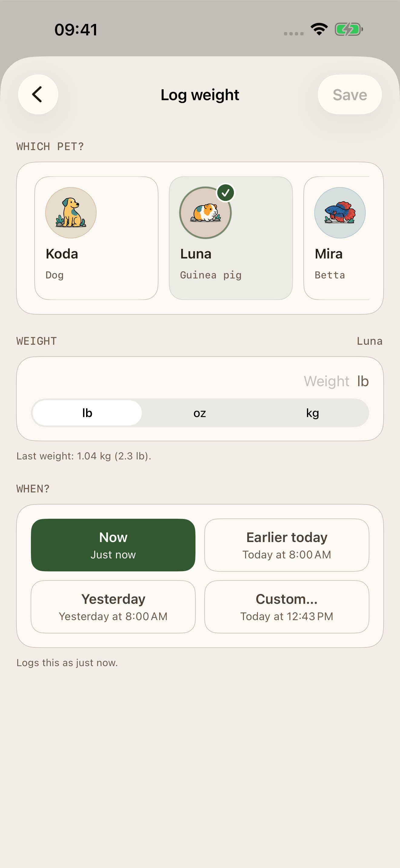The width and height of the screenshot is (400, 868).
Task: Focus the Weight input field
Action: click(x=200, y=381)
